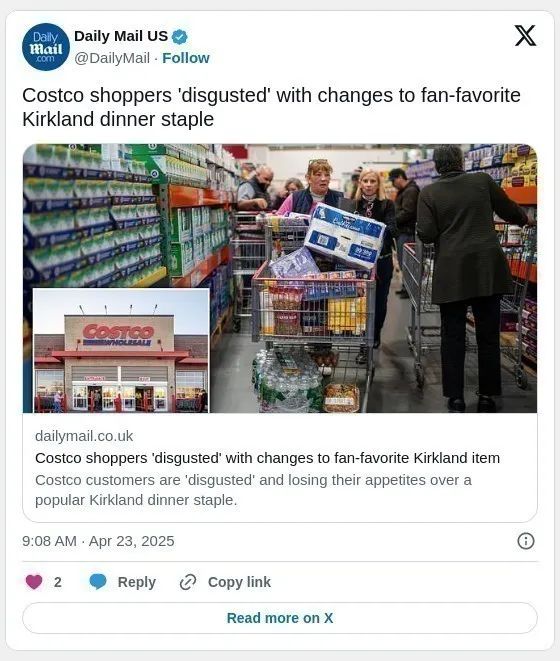Open Read more on X button

[280, 618]
